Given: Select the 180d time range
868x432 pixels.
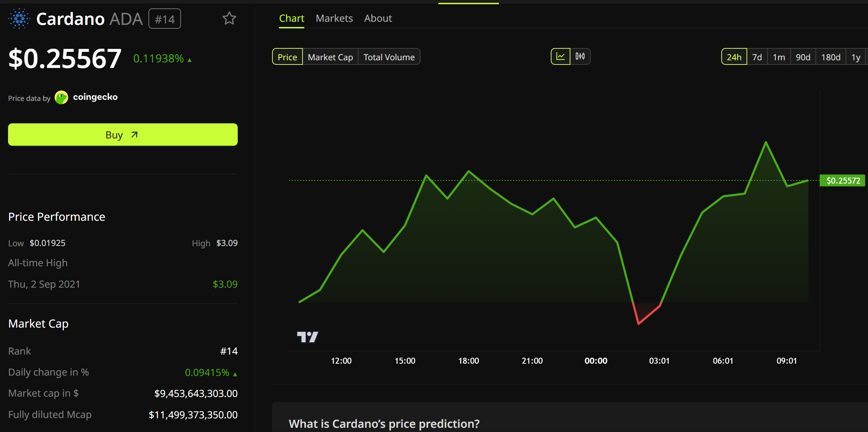Looking at the screenshot, I should tap(831, 57).
